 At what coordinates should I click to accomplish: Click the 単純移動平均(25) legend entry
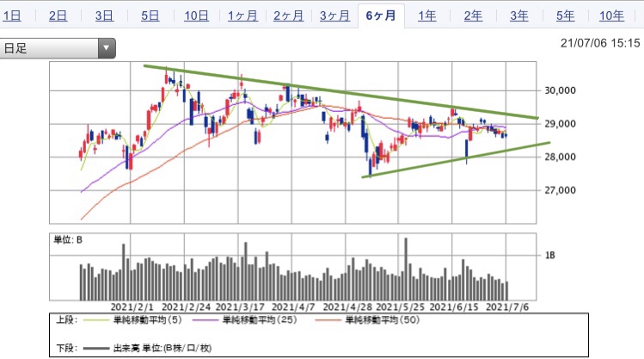pos(260,320)
